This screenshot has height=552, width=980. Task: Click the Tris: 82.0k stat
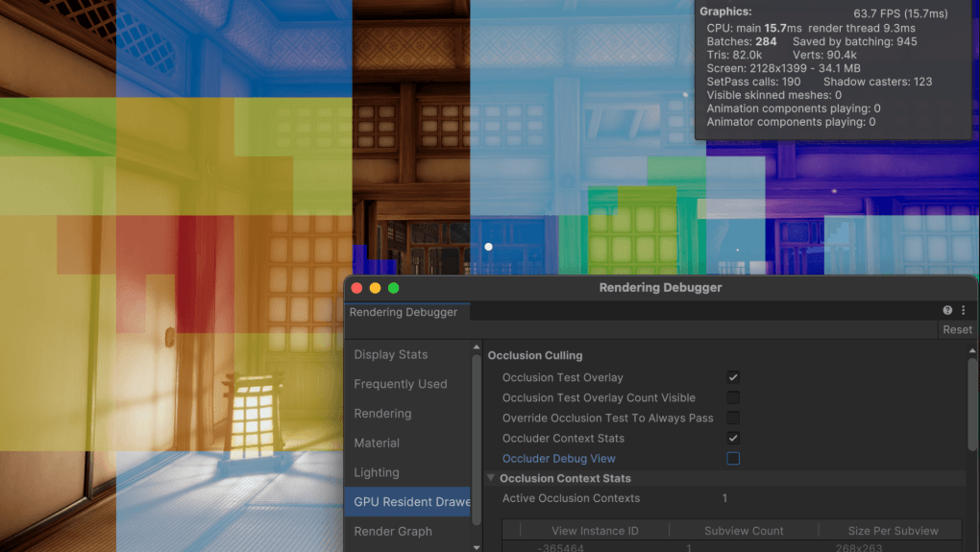(x=734, y=55)
